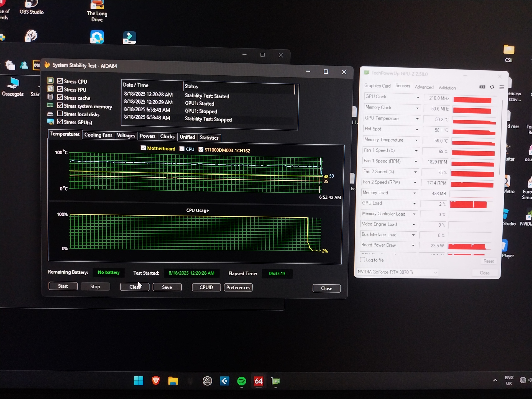Click the Windows Start button
532x399 pixels.
pyautogui.click(x=139, y=381)
